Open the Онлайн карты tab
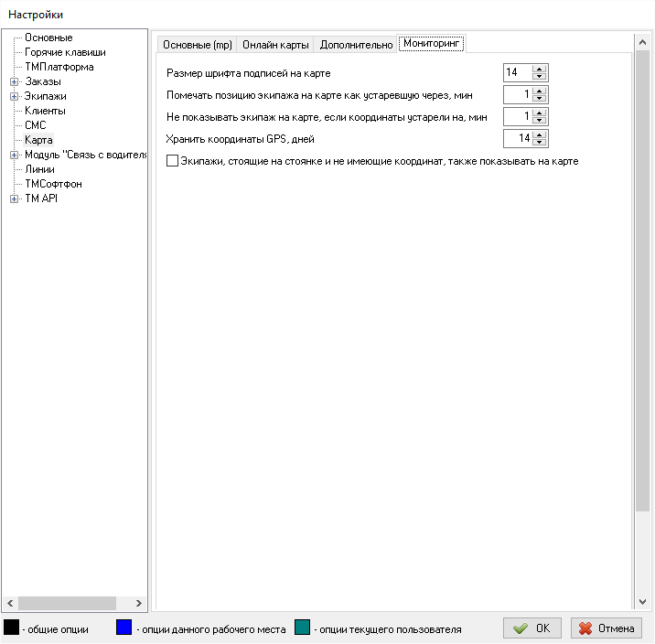655x644 pixels. point(275,45)
